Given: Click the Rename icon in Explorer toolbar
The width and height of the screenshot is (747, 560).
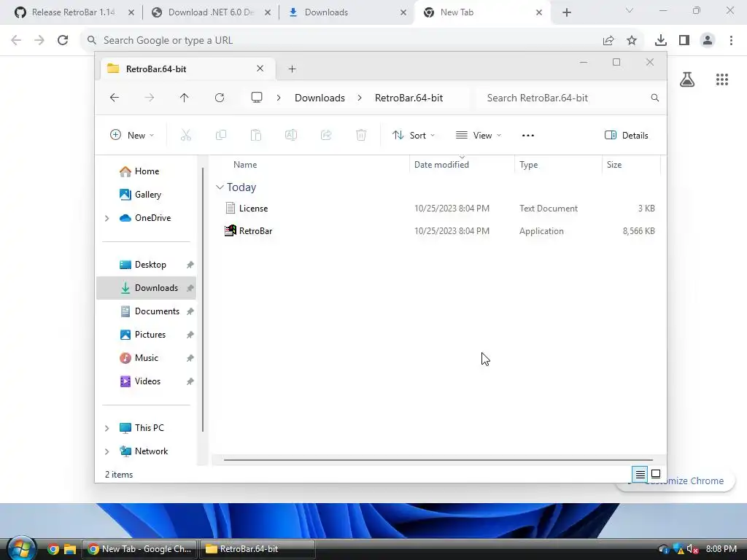Looking at the screenshot, I should (x=291, y=135).
